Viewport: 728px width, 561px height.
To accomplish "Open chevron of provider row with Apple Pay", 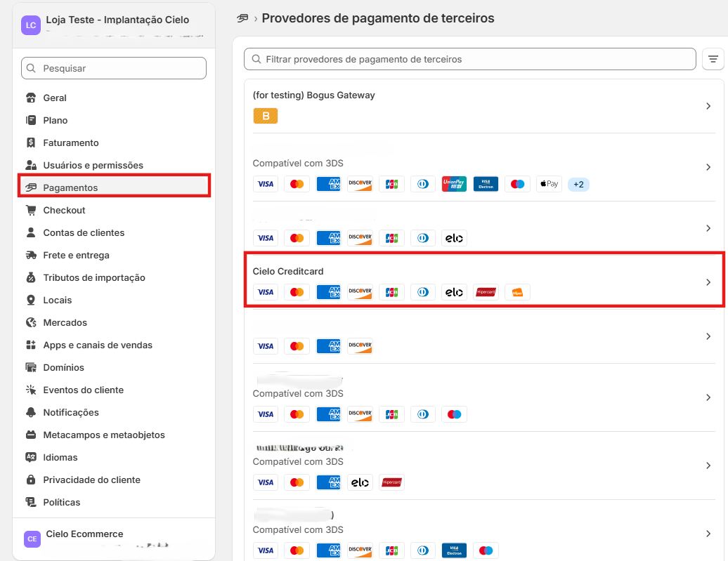I will pyautogui.click(x=708, y=167).
